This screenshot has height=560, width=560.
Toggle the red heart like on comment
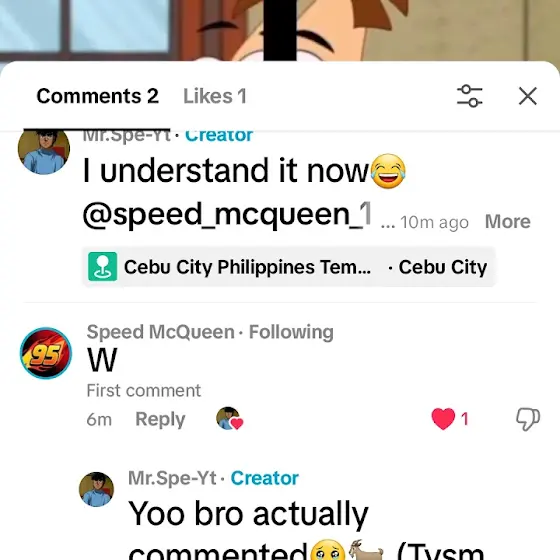point(443,419)
